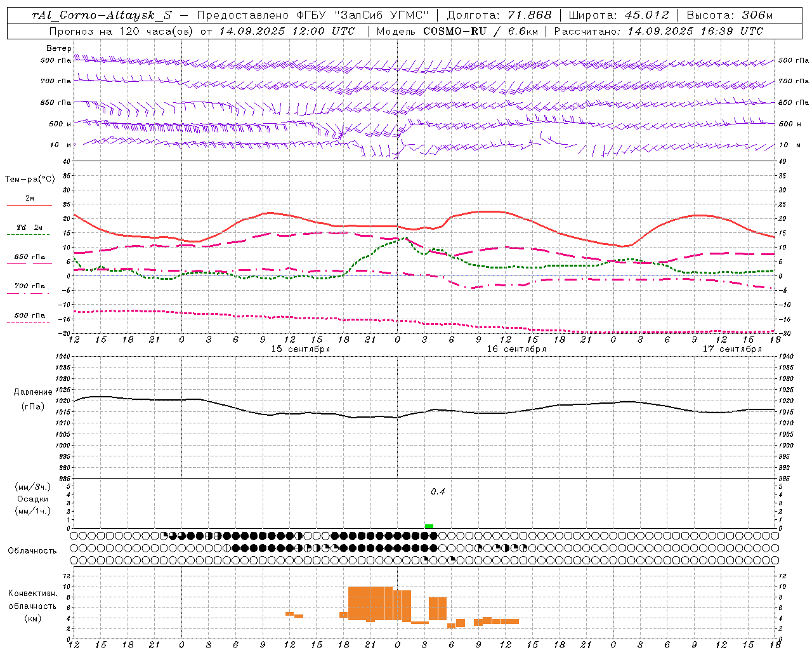Click the (мм/1ч.) precipitation unit label
812x650 pixels.
pos(32,511)
